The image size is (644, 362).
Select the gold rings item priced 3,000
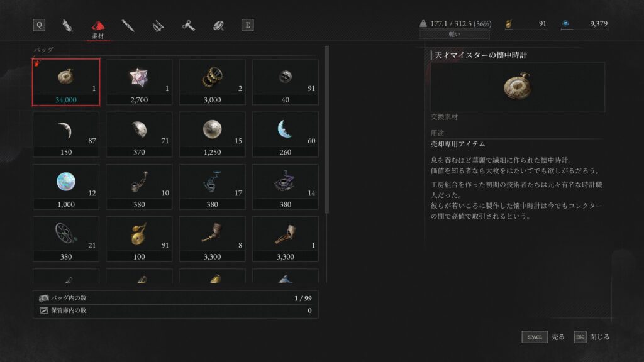click(212, 82)
